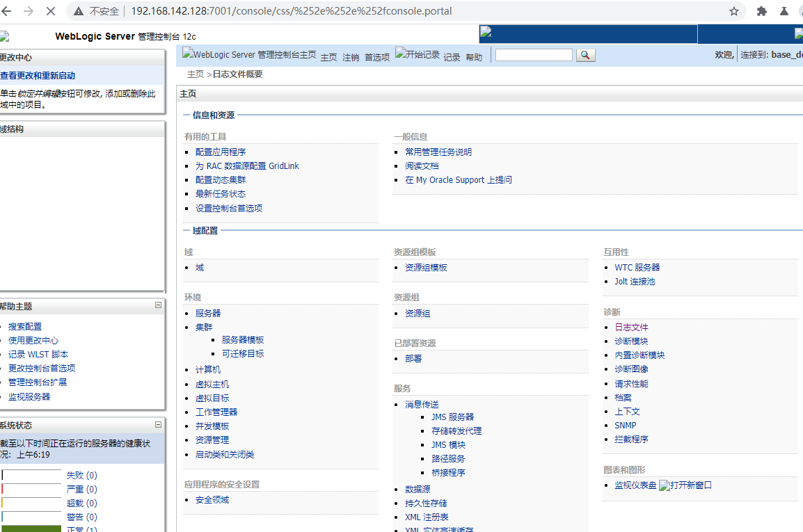The image size is (803, 532).
Task: Click the address bar URL
Action: [292, 11]
